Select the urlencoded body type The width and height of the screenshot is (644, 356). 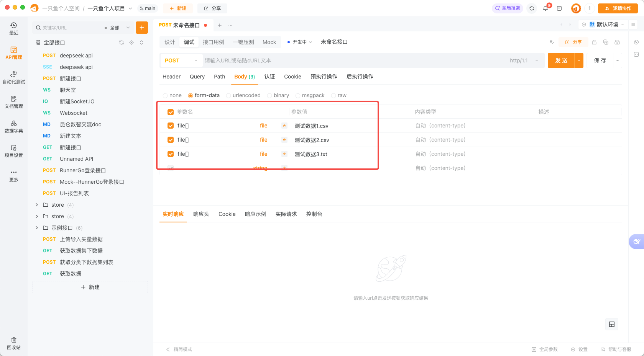(x=229, y=96)
